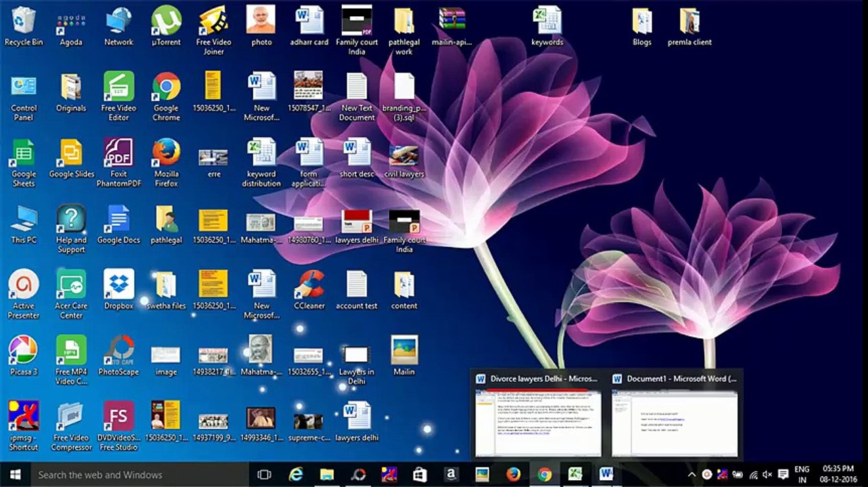Open the swetha files folder

coord(166,290)
